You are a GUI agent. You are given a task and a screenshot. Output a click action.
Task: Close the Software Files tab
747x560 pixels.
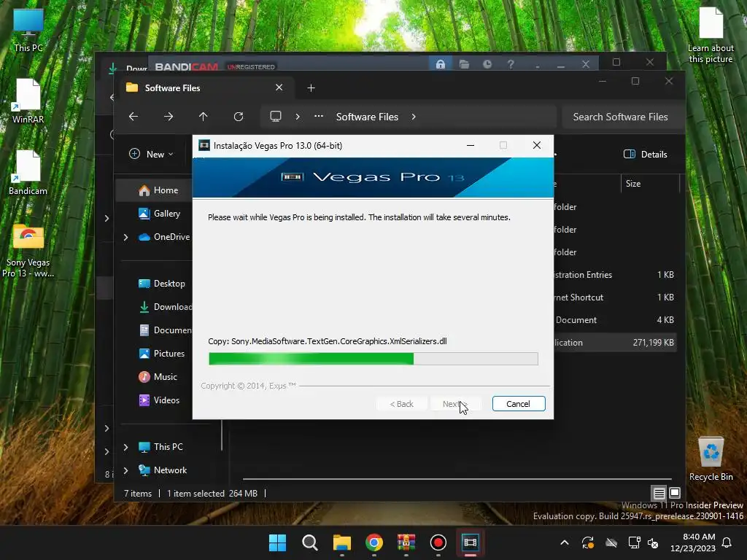(279, 87)
